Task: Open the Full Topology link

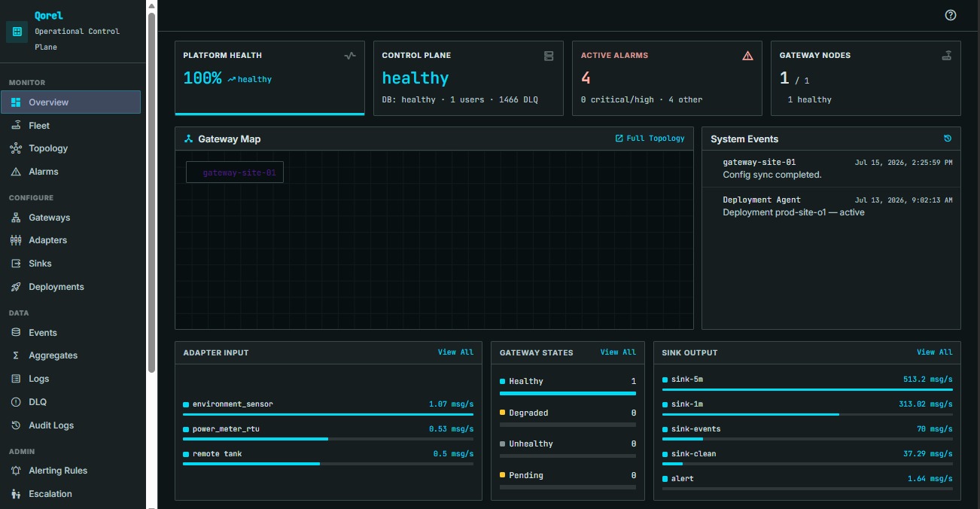Action: 650,139
